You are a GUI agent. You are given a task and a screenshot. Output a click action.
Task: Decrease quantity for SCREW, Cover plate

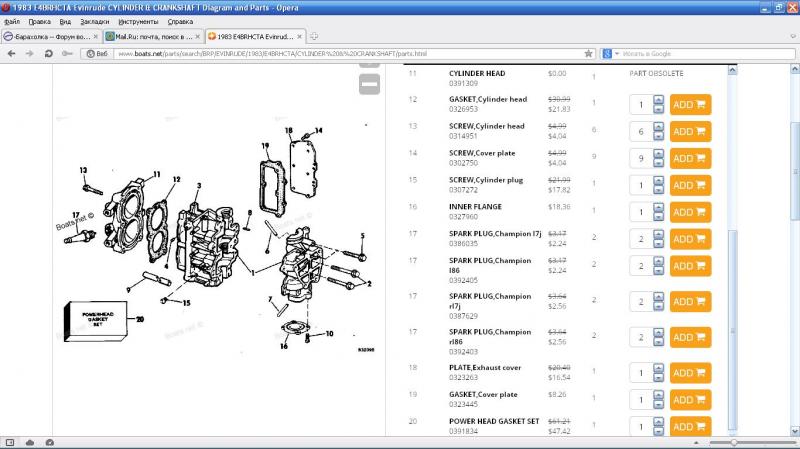coord(658,162)
